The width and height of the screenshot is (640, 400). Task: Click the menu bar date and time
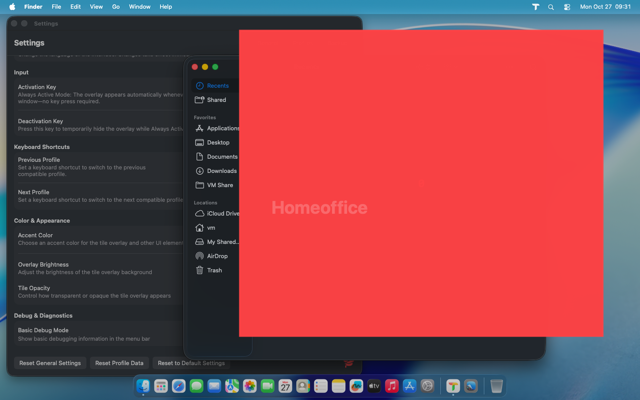coord(605,7)
